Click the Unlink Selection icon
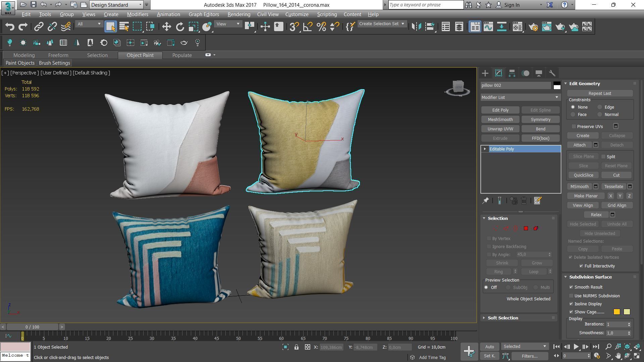644x362 pixels. (52, 27)
